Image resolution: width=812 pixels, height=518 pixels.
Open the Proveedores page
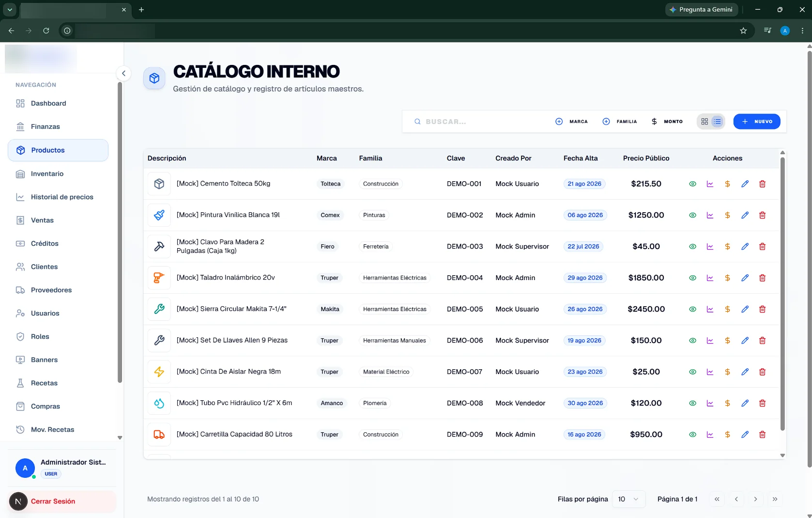pos(58,290)
